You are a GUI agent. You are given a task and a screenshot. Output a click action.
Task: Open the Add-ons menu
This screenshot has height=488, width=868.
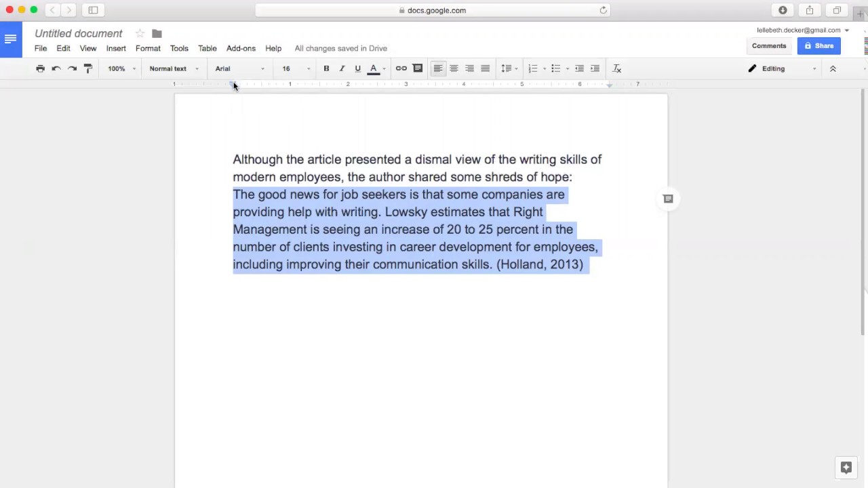(x=241, y=48)
